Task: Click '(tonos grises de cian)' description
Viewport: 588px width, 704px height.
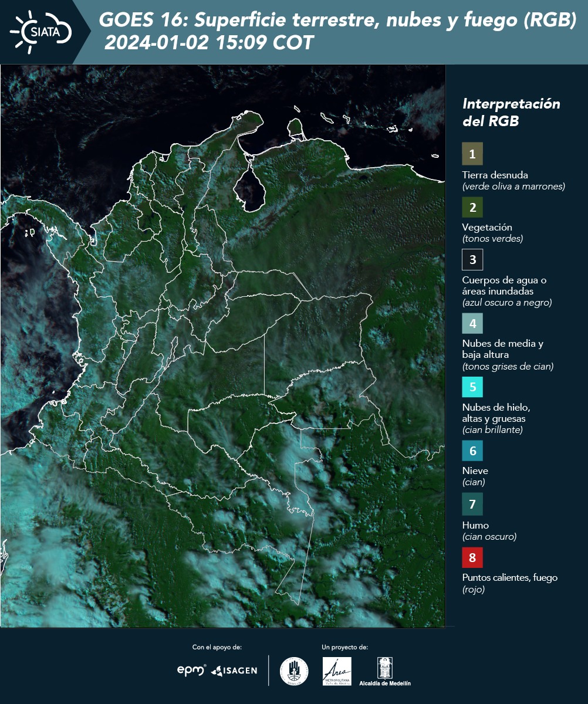Action: (508, 367)
